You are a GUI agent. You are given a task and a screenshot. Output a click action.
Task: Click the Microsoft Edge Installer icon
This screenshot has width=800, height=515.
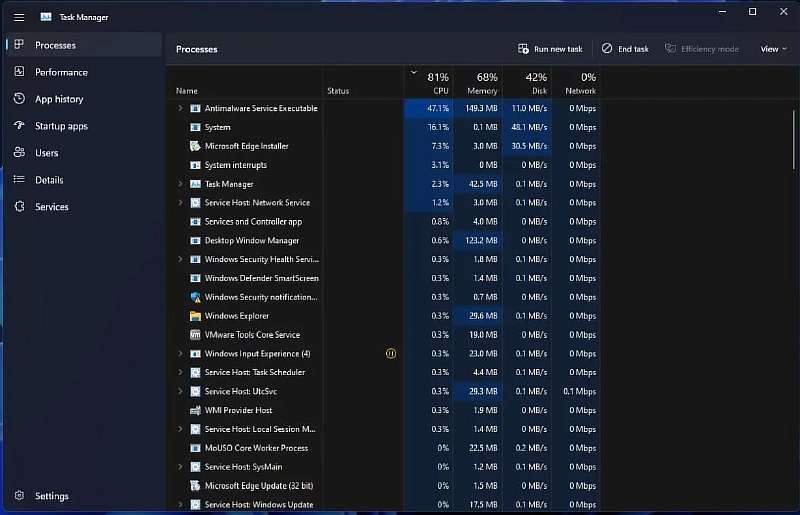[x=195, y=146]
